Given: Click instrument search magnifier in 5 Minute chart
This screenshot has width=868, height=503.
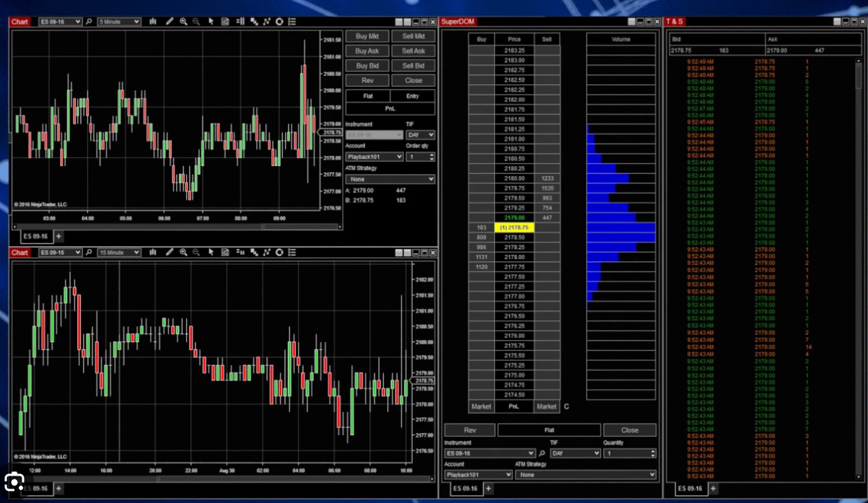Looking at the screenshot, I should [89, 22].
